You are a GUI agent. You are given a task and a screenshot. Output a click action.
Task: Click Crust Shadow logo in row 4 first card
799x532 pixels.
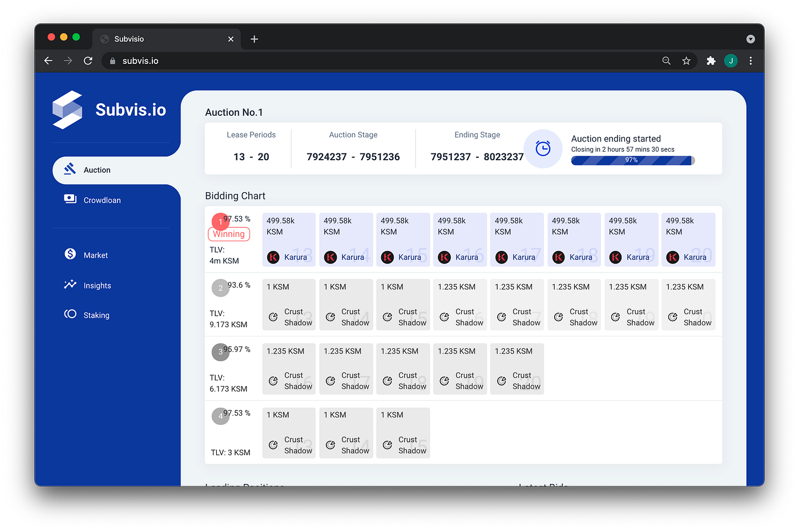(x=273, y=445)
